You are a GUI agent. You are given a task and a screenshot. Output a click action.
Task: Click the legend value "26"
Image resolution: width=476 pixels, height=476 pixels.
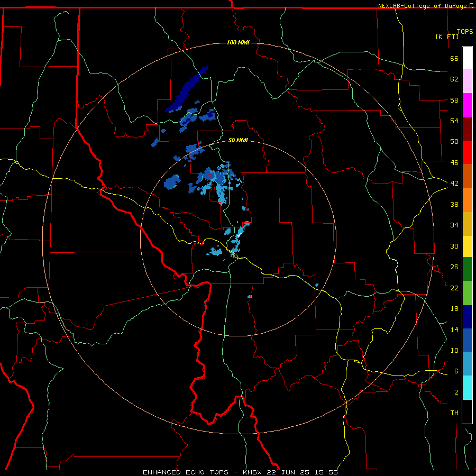tap(454, 267)
